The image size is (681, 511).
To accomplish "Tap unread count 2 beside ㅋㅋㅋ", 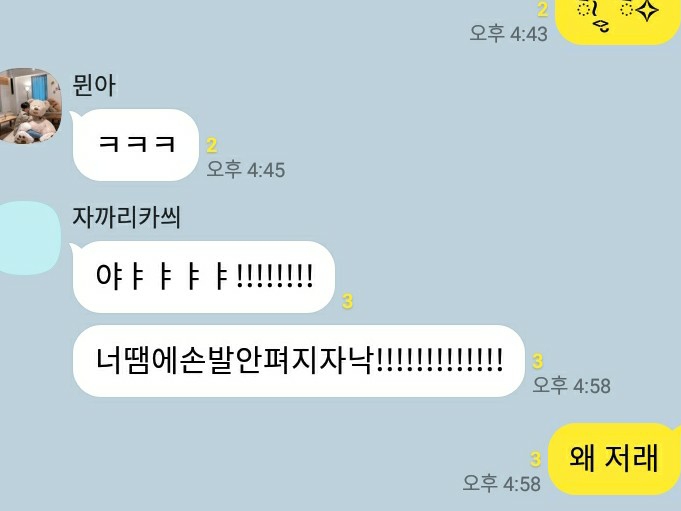I will point(212,146).
